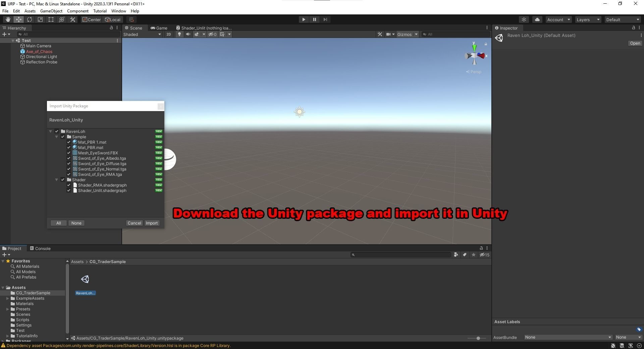This screenshot has width=644, height=349.
Task: Select the Move tool
Action: pos(19,19)
